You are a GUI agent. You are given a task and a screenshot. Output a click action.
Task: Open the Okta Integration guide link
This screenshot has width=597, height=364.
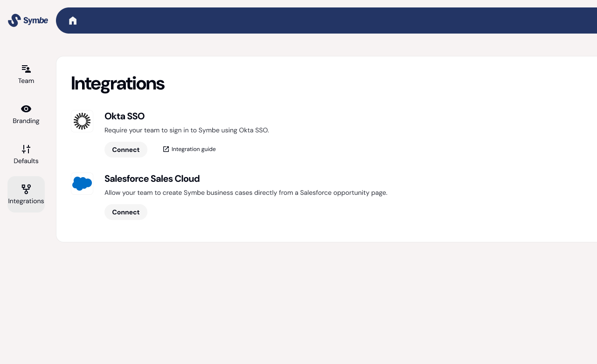189,149
